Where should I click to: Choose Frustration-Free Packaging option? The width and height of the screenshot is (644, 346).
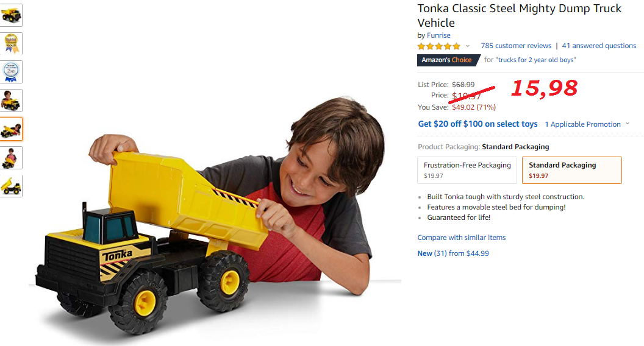tap(467, 170)
